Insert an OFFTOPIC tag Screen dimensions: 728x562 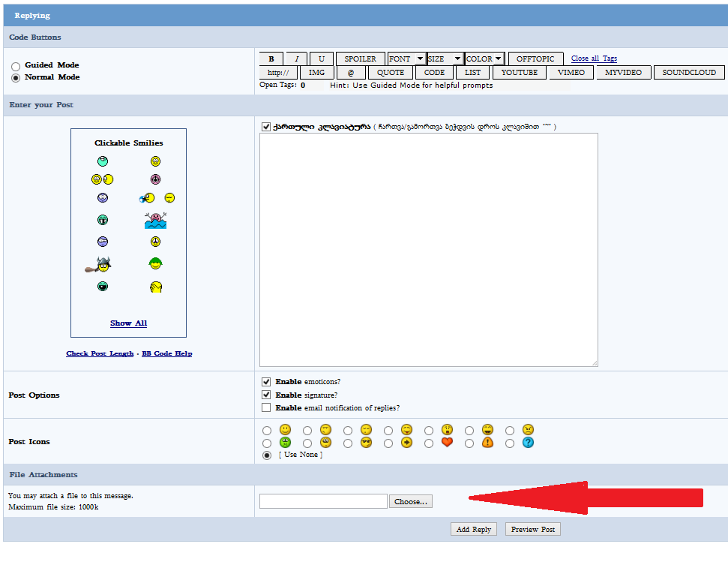[x=535, y=59]
